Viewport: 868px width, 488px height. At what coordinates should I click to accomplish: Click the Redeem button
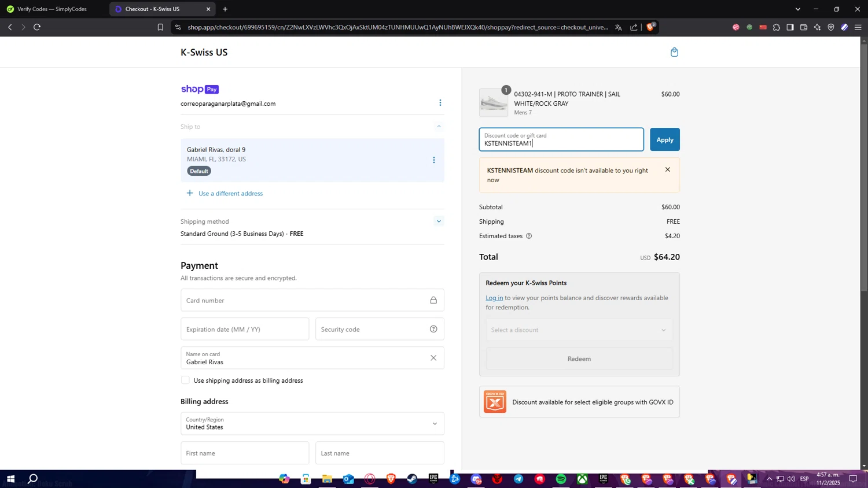[x=579, y=358]
